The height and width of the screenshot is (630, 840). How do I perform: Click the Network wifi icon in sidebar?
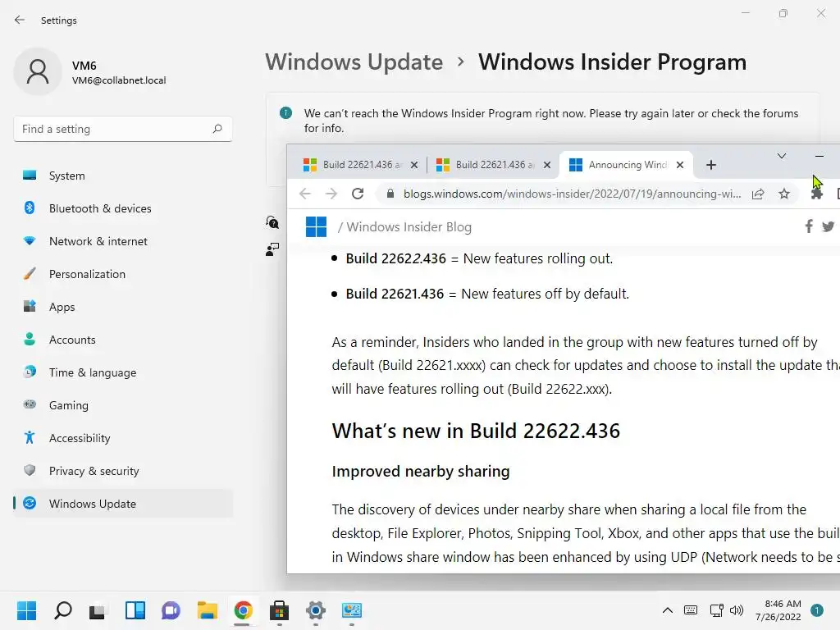point(30,241)
